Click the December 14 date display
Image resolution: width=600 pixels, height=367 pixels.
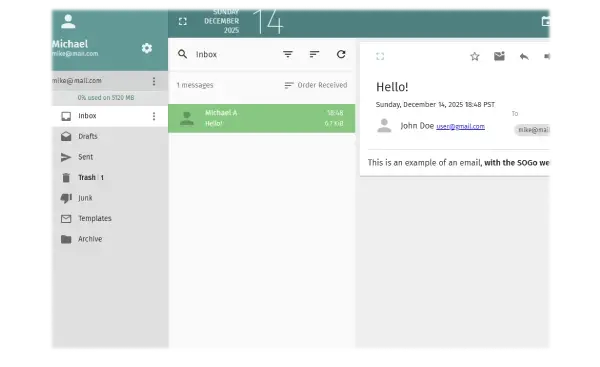243,21
